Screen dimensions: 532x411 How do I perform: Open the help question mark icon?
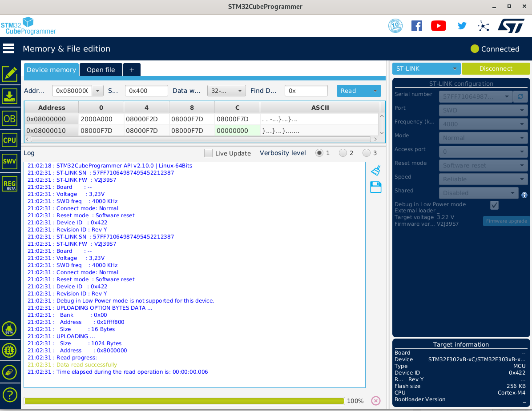tap(9, 395)
